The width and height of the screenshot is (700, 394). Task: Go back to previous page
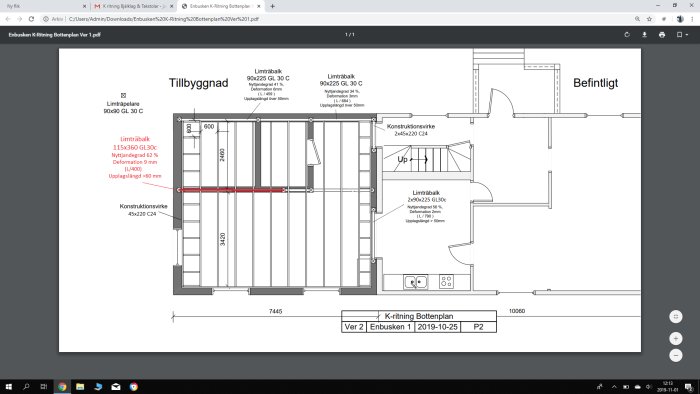coord(8,19)
